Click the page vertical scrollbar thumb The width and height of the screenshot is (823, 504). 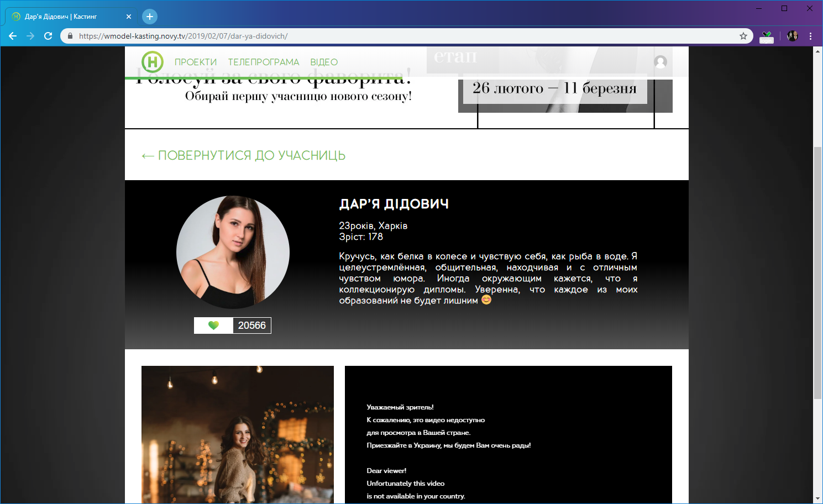point(818,273)
